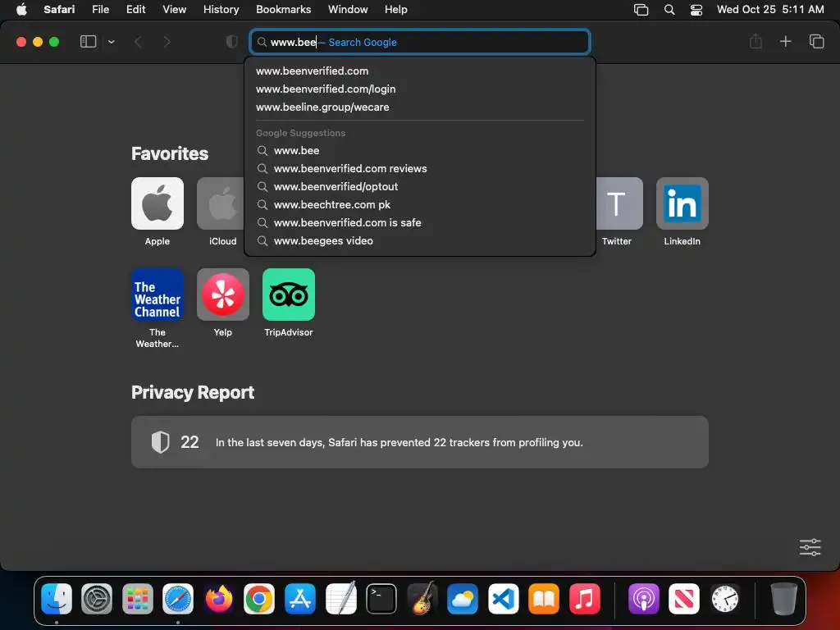The width and height of the screenshot is (840, 630).
Task: Click Safari icon in the Dock
Action: (178, 598)
